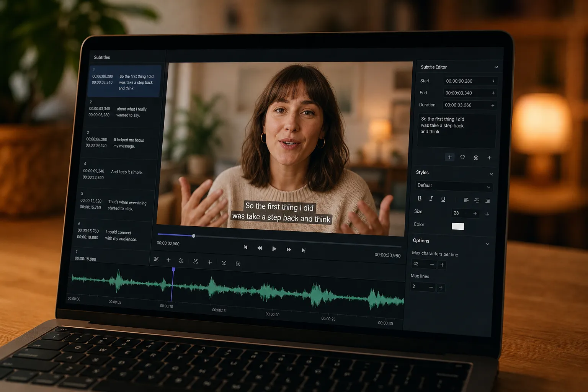Viewport: 588px width, 392px height.
Task: Click the plus icon beside the Start time
Action: click(x=493, y=81)
